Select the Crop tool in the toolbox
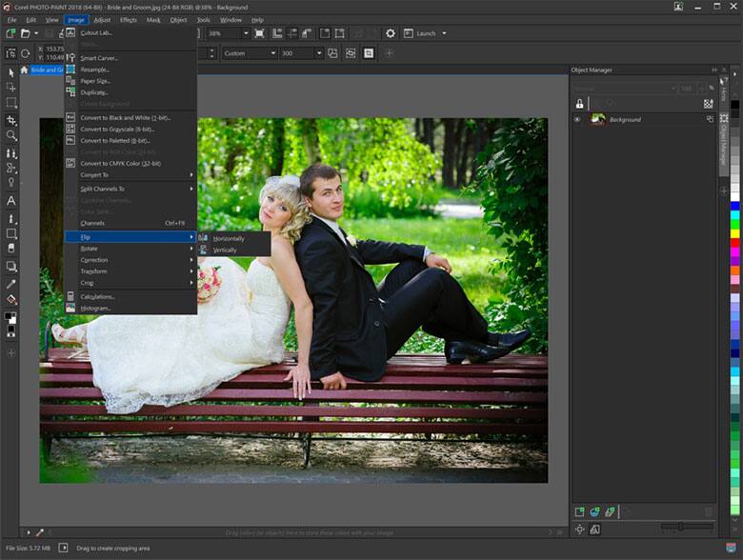The height and width of the screenshot is (560, 743). click(11, 120)
